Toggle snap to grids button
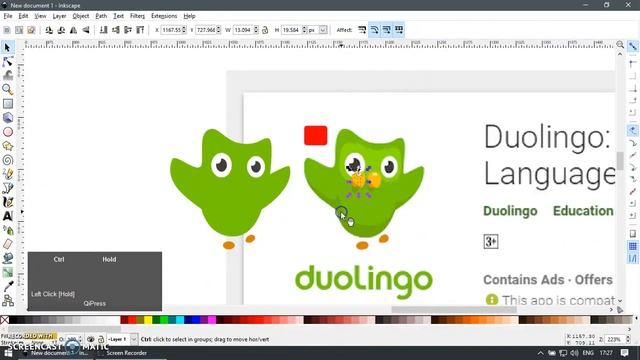Screen dimensions: 640x360 pyautogui.click(x=633, y=246)
